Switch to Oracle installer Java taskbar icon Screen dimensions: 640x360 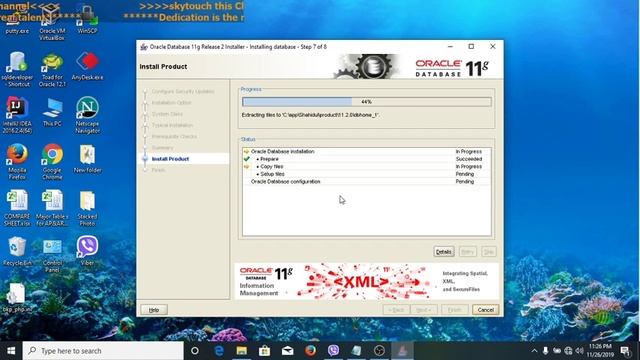click(x=402, y=351)
